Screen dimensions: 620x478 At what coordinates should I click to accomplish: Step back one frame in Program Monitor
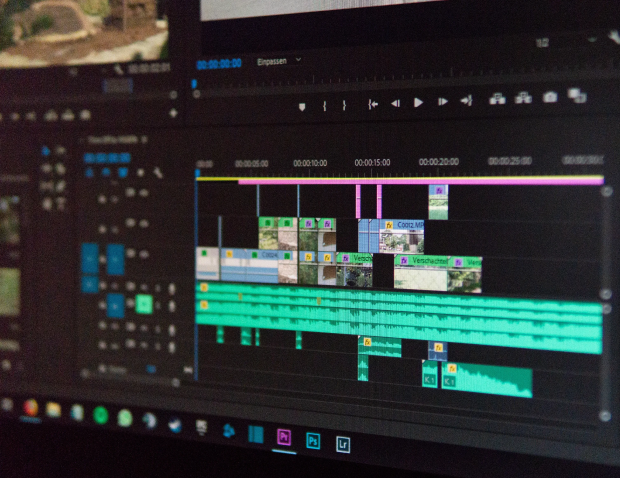click(x=395, y=102)
